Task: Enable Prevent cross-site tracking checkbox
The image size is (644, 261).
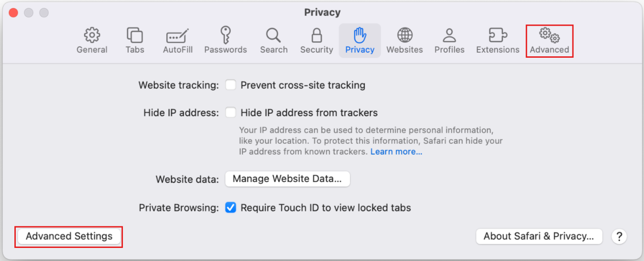Action: click(x=231, y=85)
